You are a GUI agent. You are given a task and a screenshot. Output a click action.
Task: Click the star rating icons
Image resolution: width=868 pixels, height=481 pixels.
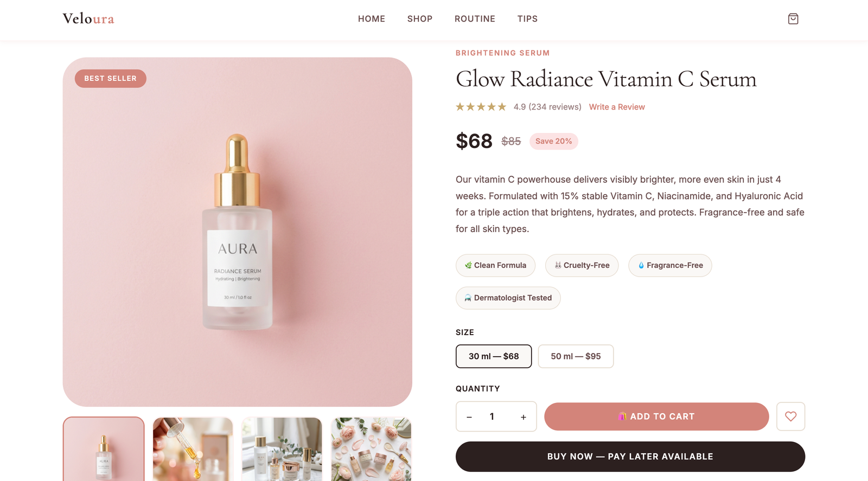point(481,107)
